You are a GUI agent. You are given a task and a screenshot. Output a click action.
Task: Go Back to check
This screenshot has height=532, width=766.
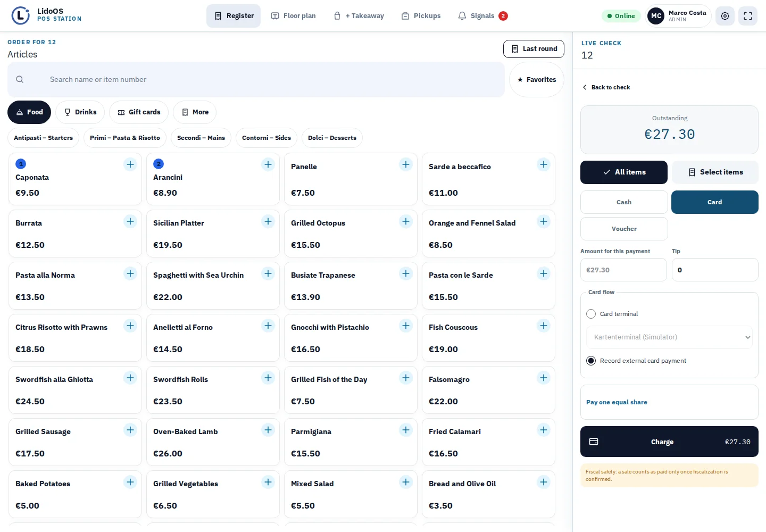pos(606,87)
